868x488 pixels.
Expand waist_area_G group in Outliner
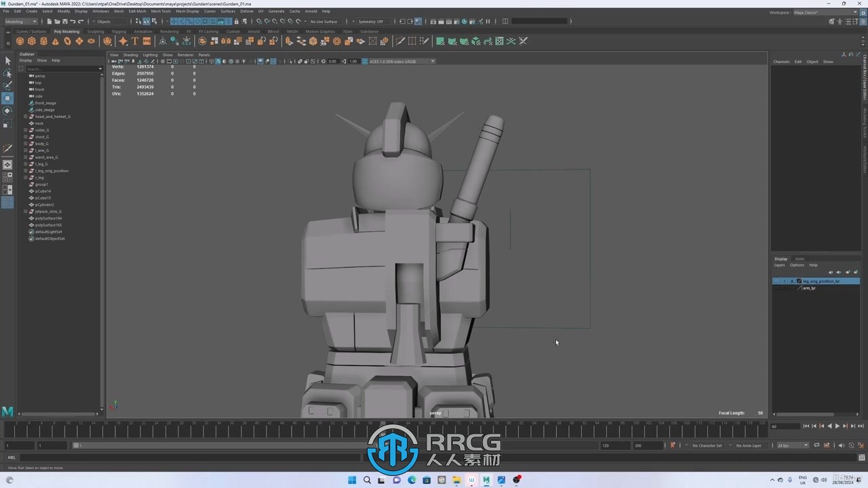(26, 157)
